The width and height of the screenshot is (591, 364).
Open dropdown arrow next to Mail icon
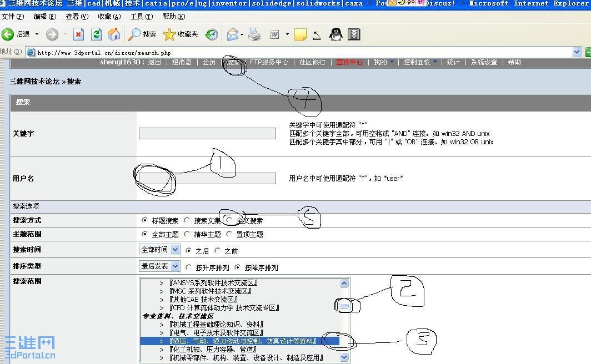point(242,34)
